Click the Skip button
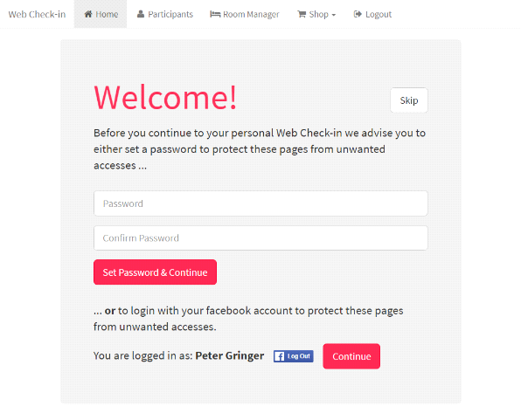Image resolution: width=521 pixels, height=420 pixels. tap(409, 100)
